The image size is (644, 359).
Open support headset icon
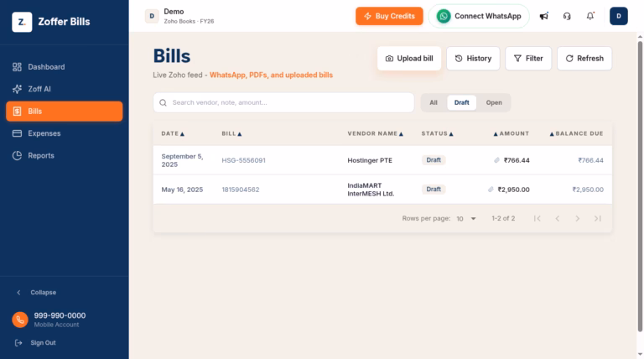(x=567, y=16)
